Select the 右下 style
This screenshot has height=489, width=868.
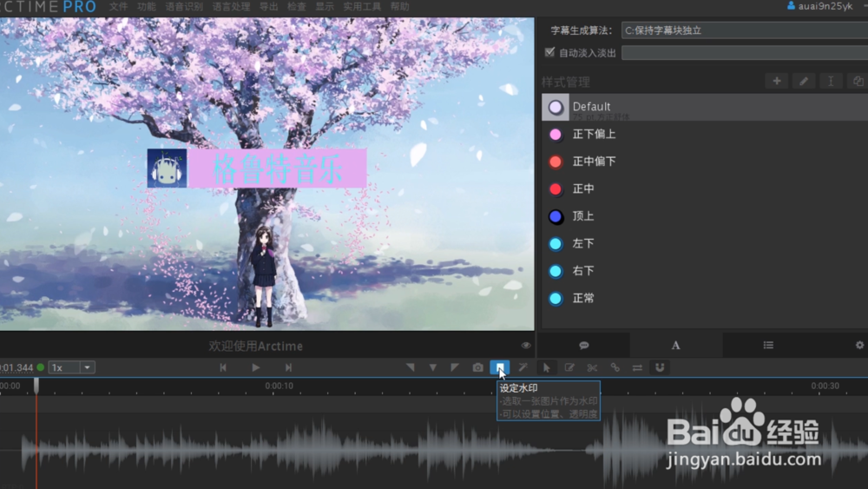pos(583,271)
